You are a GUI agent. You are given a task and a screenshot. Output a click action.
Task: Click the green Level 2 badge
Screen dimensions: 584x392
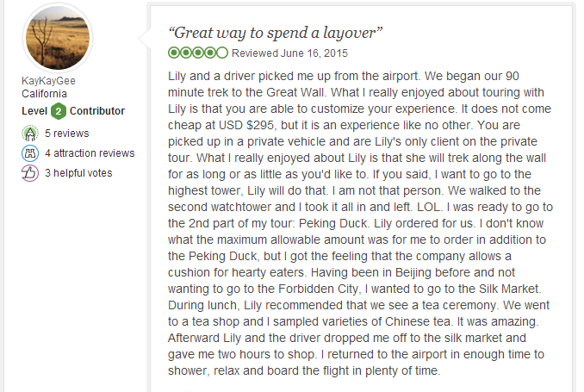59,111
